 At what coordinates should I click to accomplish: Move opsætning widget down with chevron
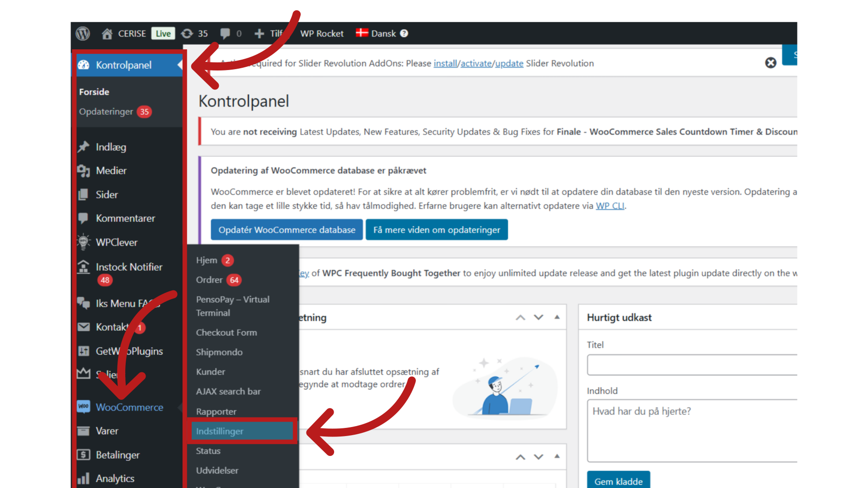[538, 317]
